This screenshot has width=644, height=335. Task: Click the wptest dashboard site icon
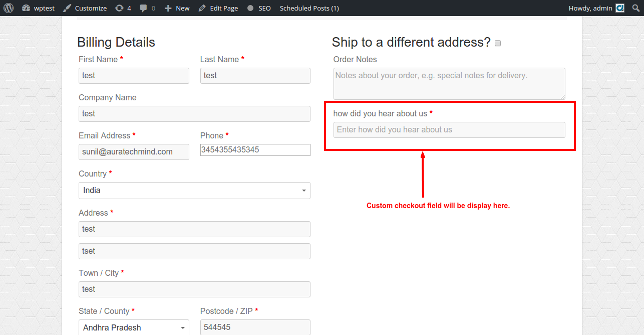pyautogui.click(x=26, y=8)
